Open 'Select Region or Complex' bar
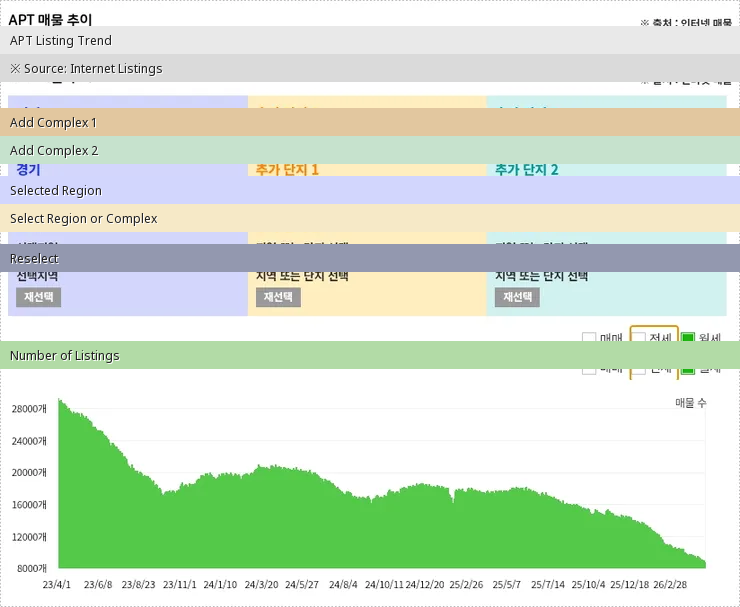Image resolution: width=740 pixels, height=607 pixels. point(370,218)
